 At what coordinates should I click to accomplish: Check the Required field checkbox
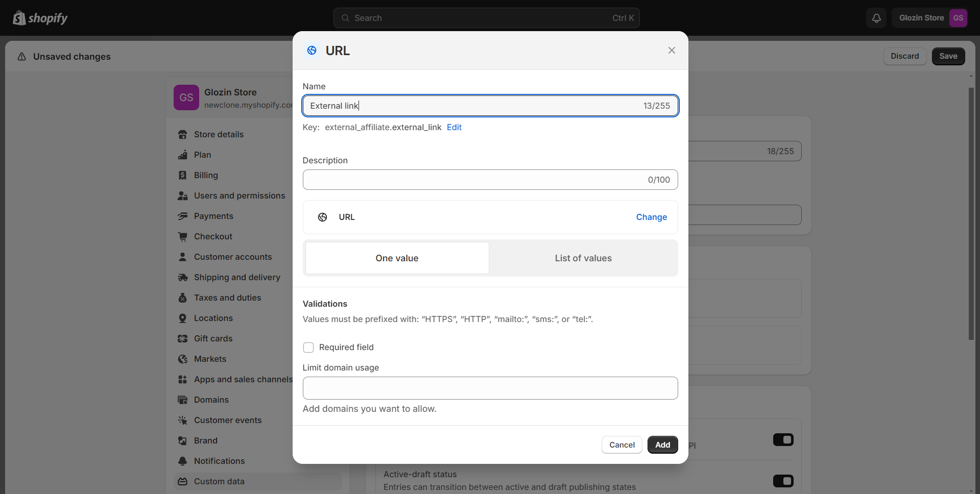[x=308, y=348]
